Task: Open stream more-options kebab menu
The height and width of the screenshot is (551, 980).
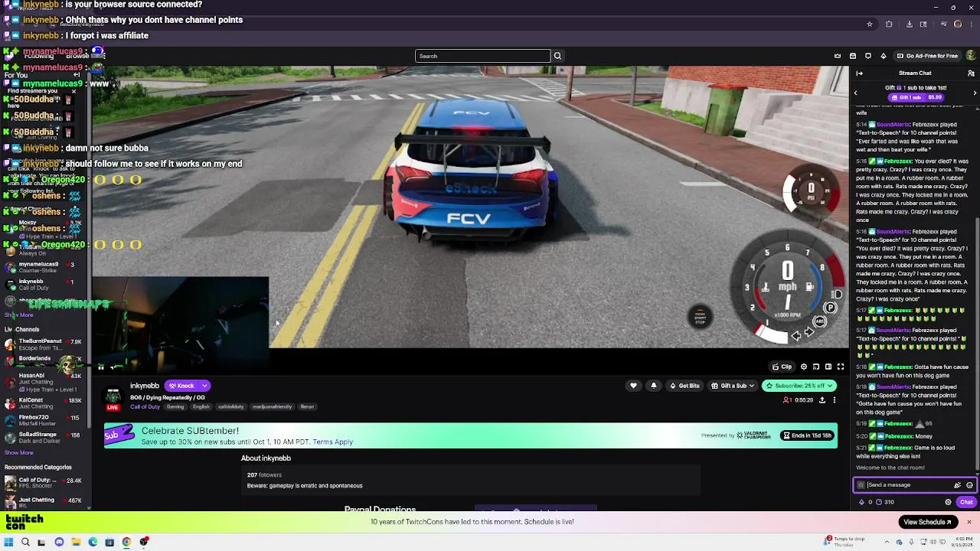Action: pyautogui.click(x=834, y=400)
